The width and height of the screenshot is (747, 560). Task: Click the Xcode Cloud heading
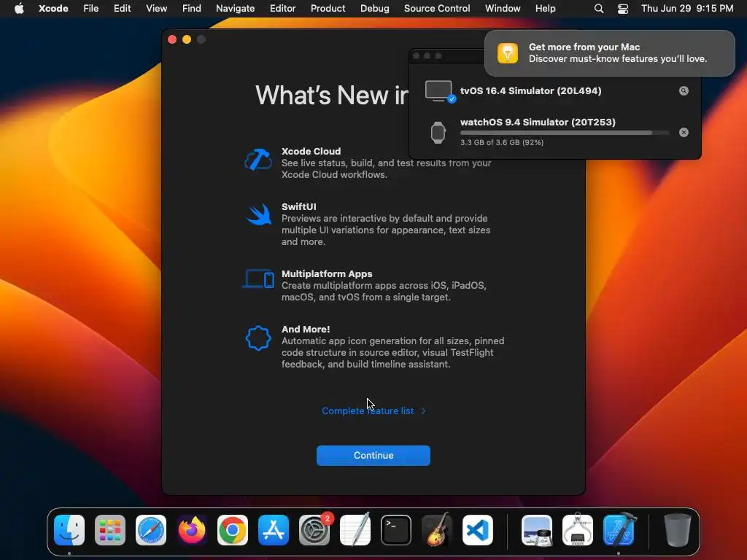click(x=311, y=151)
